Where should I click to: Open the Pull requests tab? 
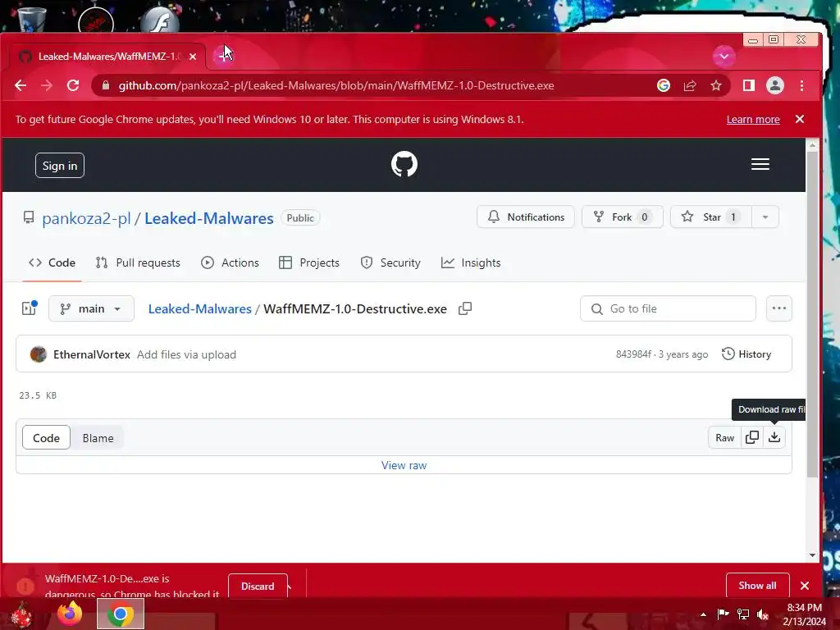click(138, 262)
